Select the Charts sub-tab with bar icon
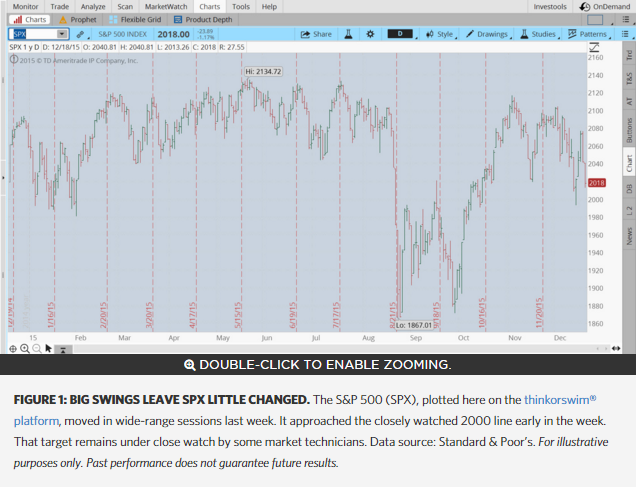 pos(29,20)
